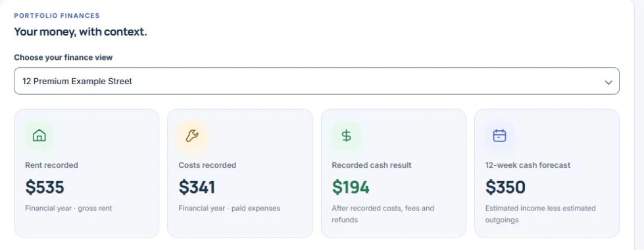Viewport: 644px width, 250px height.
Task: Click the Costs recorded label
Action: coord(207,165)
